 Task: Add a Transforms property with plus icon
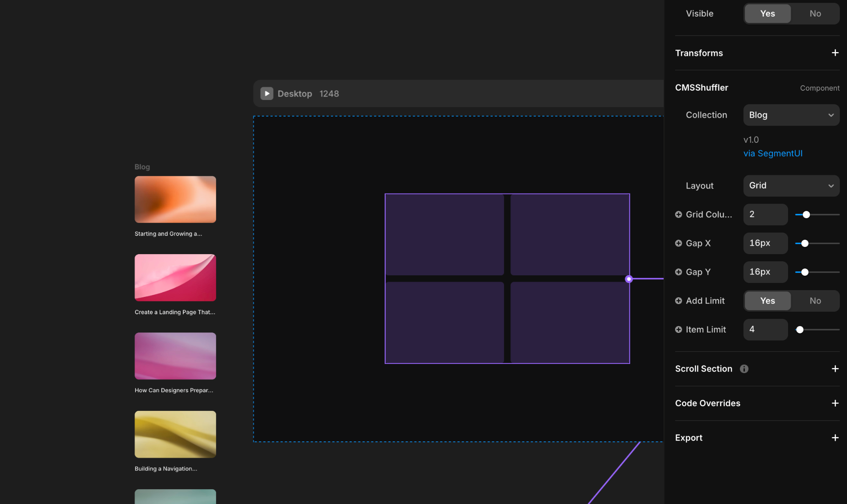point(835,53)
